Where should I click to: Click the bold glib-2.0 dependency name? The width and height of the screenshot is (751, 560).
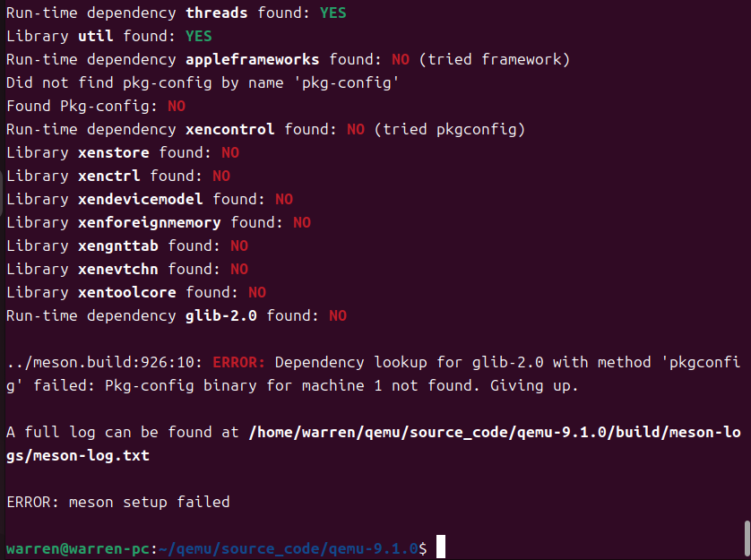pyautogui.click(x=220, y=315)
